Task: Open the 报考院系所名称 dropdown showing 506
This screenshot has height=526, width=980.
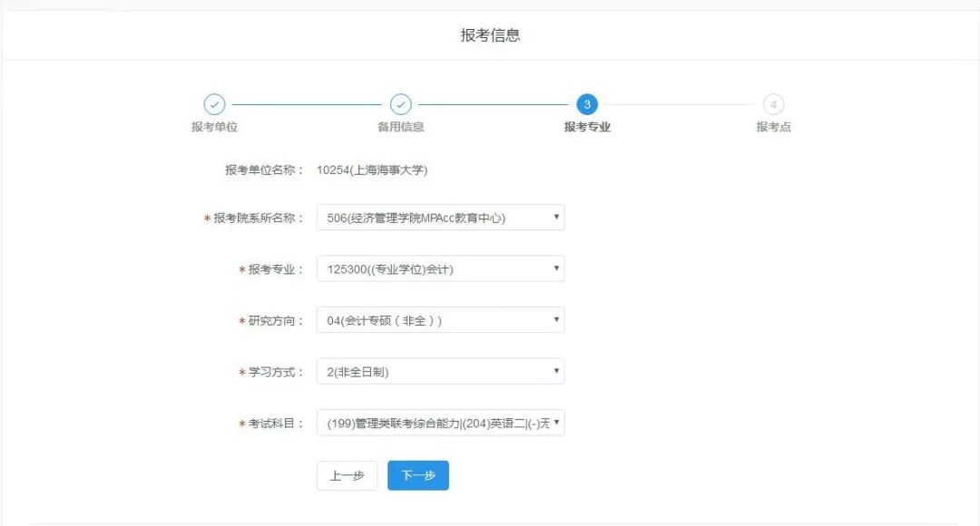Action: (440, 218)
